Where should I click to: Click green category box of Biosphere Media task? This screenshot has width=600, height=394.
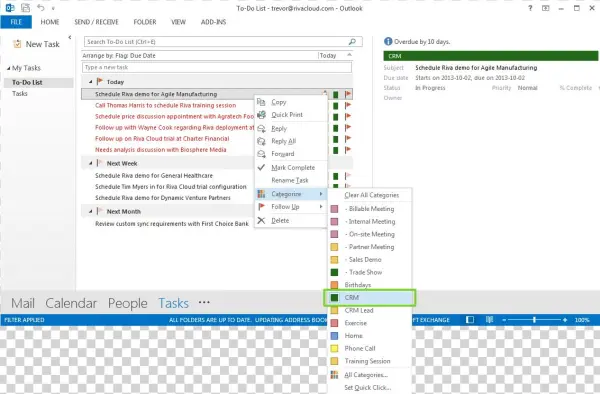pos(336,150)
